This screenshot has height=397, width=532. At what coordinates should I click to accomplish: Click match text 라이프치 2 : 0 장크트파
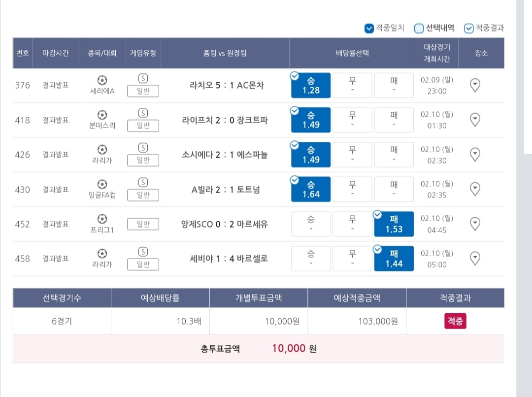(x=225, y=120)
